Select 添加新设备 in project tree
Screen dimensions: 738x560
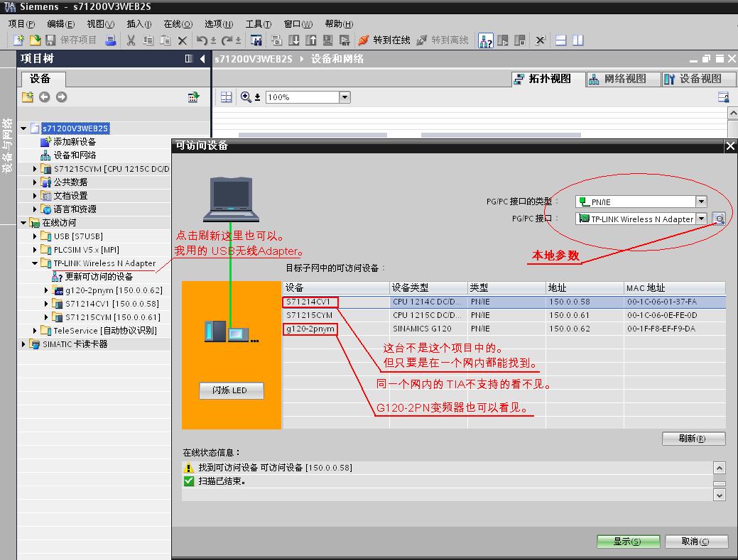(74, 141)
